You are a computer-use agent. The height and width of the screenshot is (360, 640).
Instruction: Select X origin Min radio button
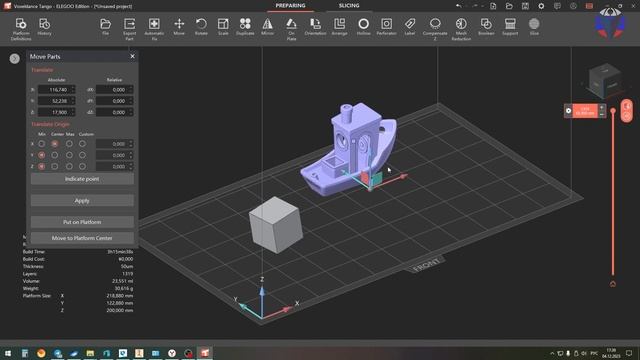click(42, 144)
